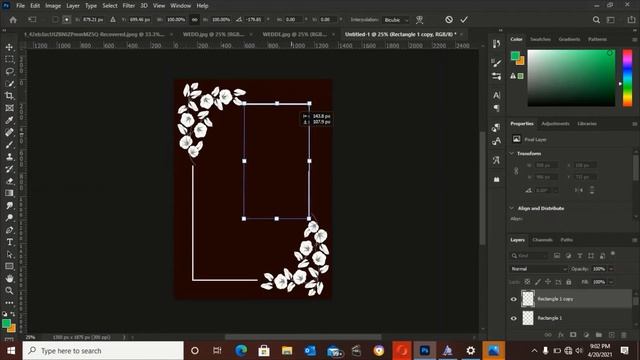Image resolution: width=640 pixels, height=360 pixels.
Task: Open the Fill value dropdown arrow
Action: tap(611, 282)
